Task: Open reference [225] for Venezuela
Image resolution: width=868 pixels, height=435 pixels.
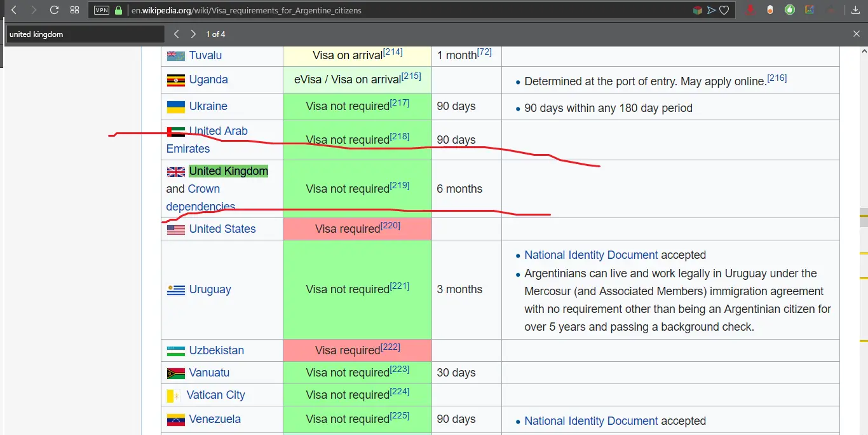Action: pyautogui.click(x=400, y=416)
